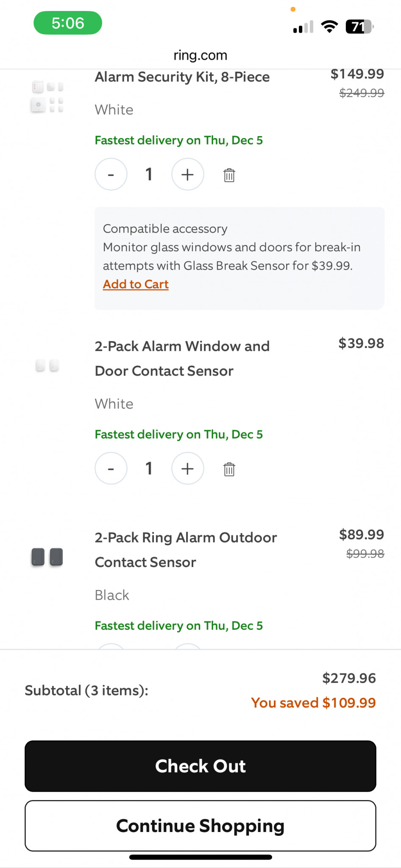Open 2-Pack Alarm Window and Door Contact Sensor title
Viewport: 401px width, 868px height.
click(x=182, y=358)
